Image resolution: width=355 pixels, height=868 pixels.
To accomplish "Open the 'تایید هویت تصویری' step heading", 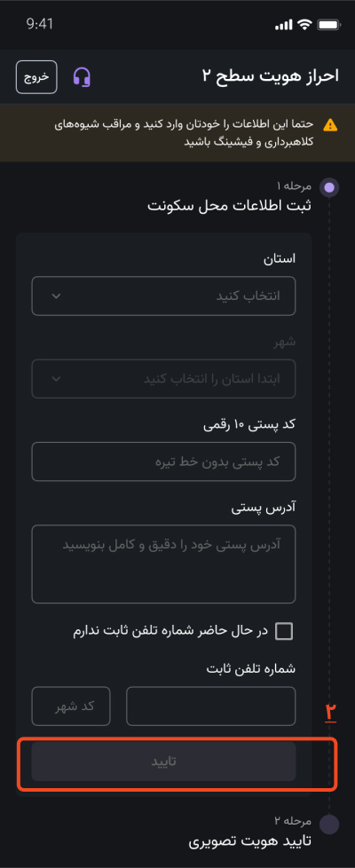I will pos(250,842).
